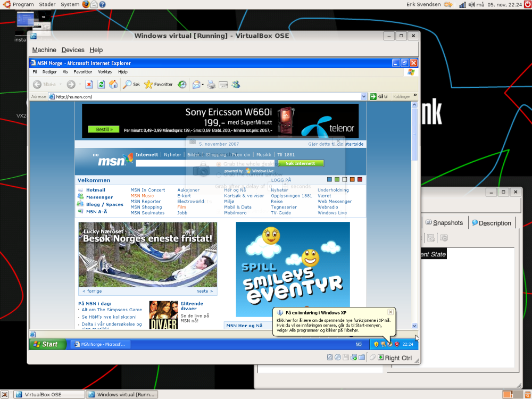This screenshot has width=532, height=399.
Task: Click the Back (Tilbake) arrow in Internet Explorer
Action: [x=37, y=85]
